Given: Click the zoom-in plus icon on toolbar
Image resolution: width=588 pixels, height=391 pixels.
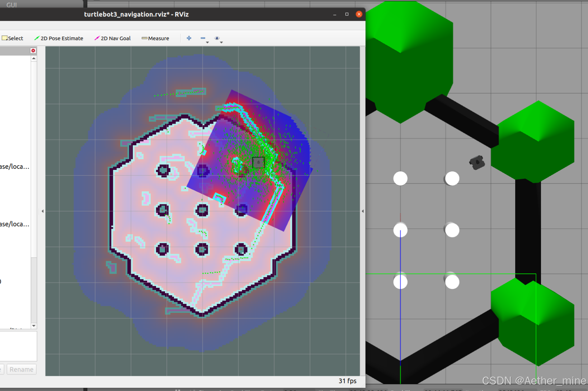Looking at the screenshot, I should pos(189,38).
